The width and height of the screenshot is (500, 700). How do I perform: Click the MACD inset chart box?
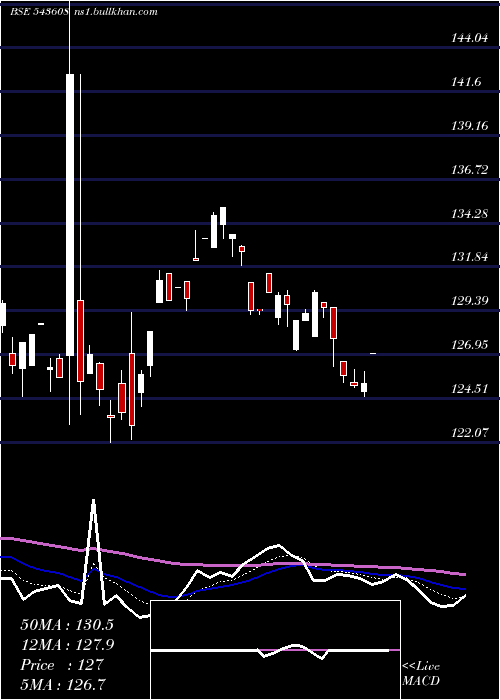275,650
